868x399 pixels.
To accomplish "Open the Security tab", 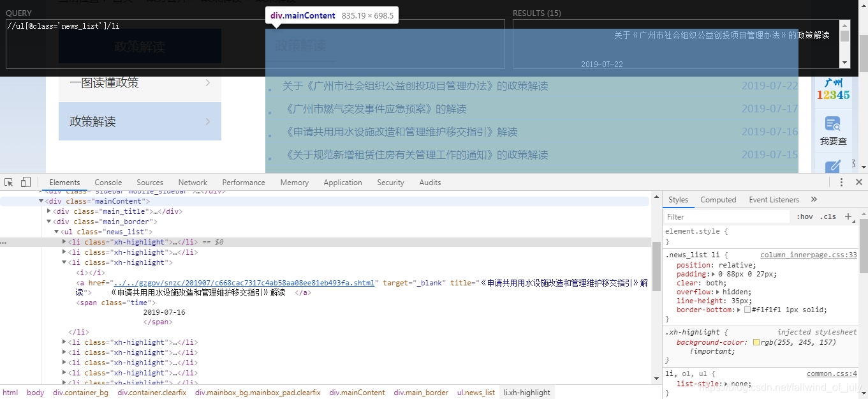I will tap(390, 182).
